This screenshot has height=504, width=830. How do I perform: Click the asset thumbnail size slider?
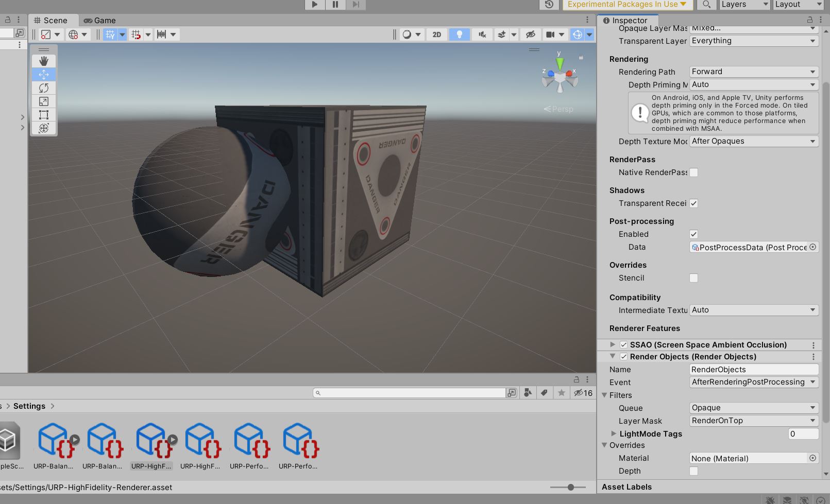click(x=571, y=486)
